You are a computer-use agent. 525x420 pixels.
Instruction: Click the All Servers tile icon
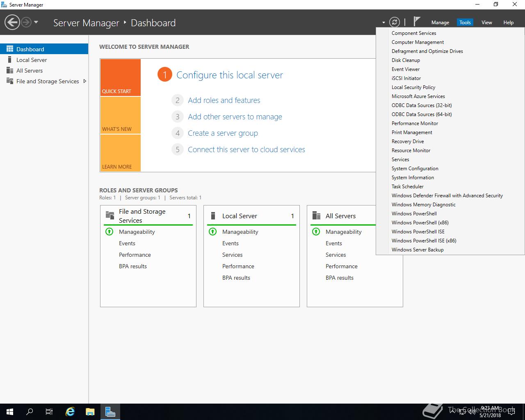click(316, 216)
